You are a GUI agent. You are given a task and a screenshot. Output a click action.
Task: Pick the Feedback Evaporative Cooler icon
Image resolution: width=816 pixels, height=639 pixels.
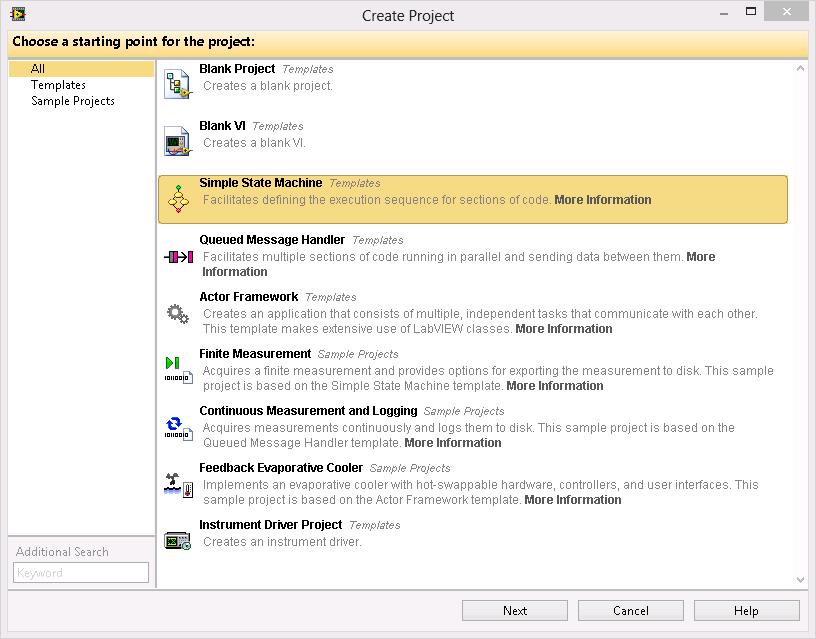tap(178, 485)
